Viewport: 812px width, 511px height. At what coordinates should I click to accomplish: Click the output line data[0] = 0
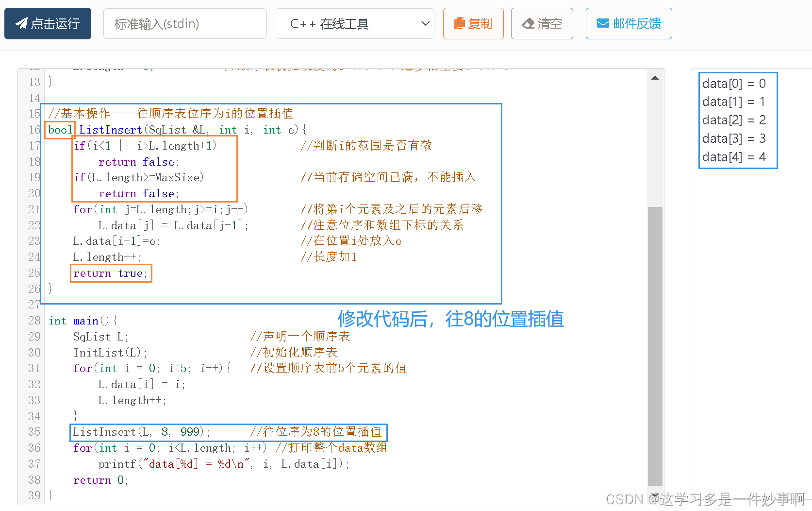734,84
